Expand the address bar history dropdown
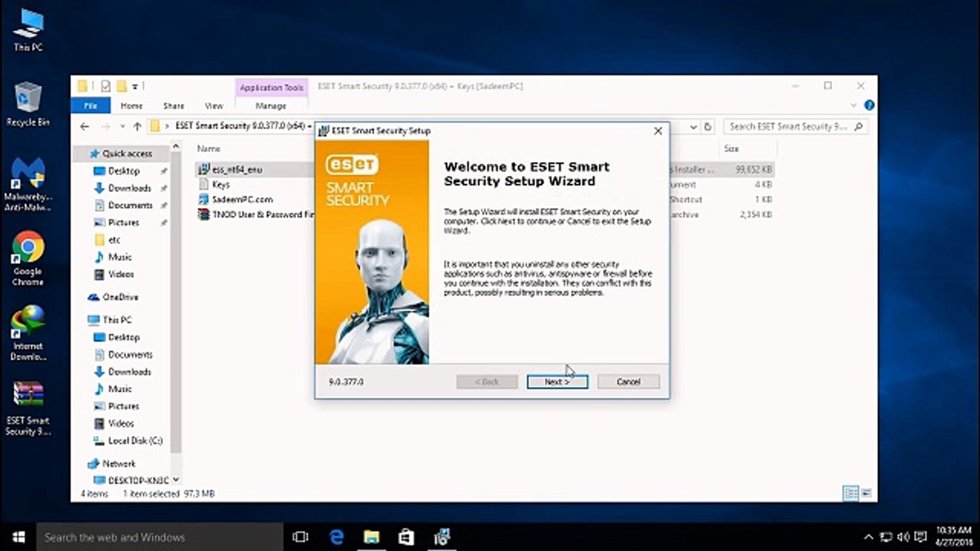 (693, 127)
